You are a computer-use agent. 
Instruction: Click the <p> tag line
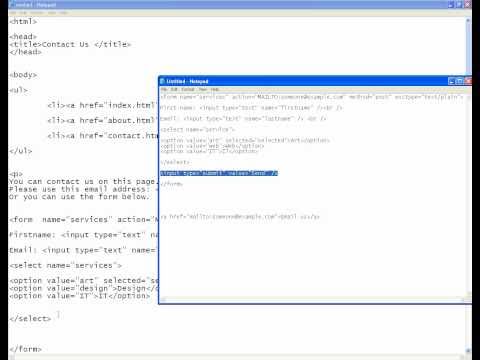pyautogui.click(x=16, y=174)
